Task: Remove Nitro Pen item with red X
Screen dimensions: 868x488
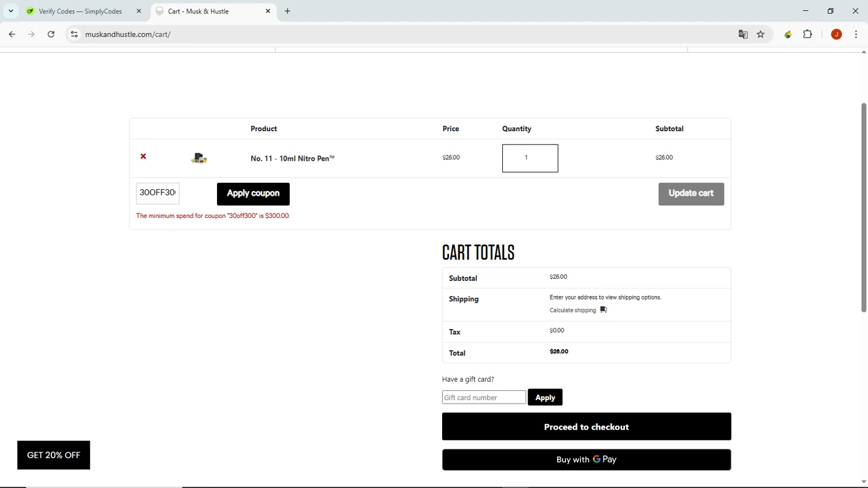Action: [144, 157]
